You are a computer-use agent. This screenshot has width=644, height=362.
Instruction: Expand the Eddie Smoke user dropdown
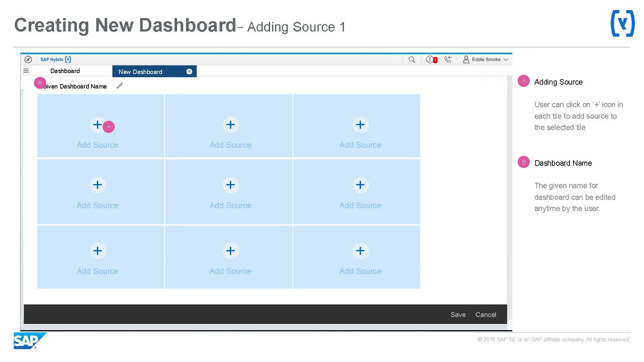(506, 60)
